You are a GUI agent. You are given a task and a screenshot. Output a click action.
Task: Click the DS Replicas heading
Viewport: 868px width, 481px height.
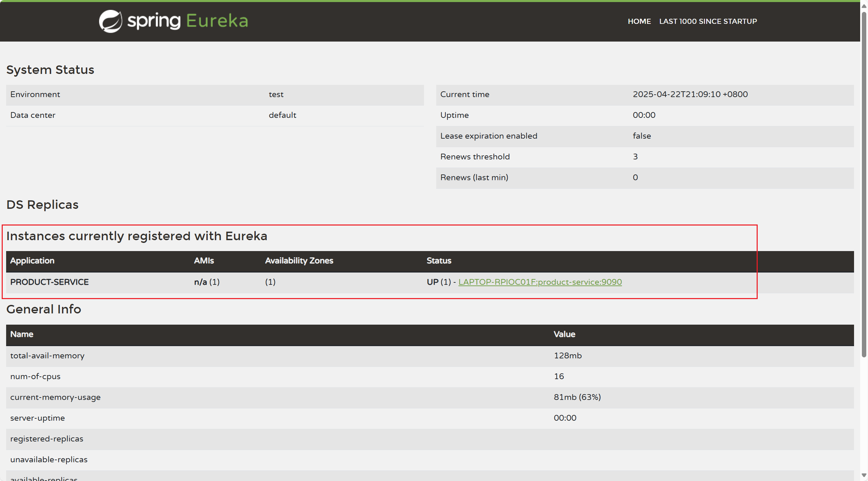click(x=43, y=205)
